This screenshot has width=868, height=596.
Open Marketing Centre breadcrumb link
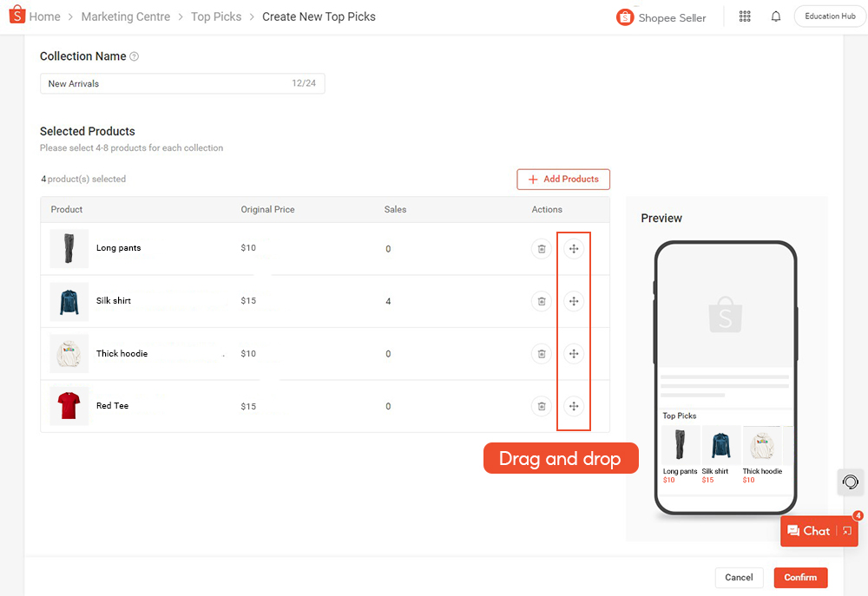(126, 16)
